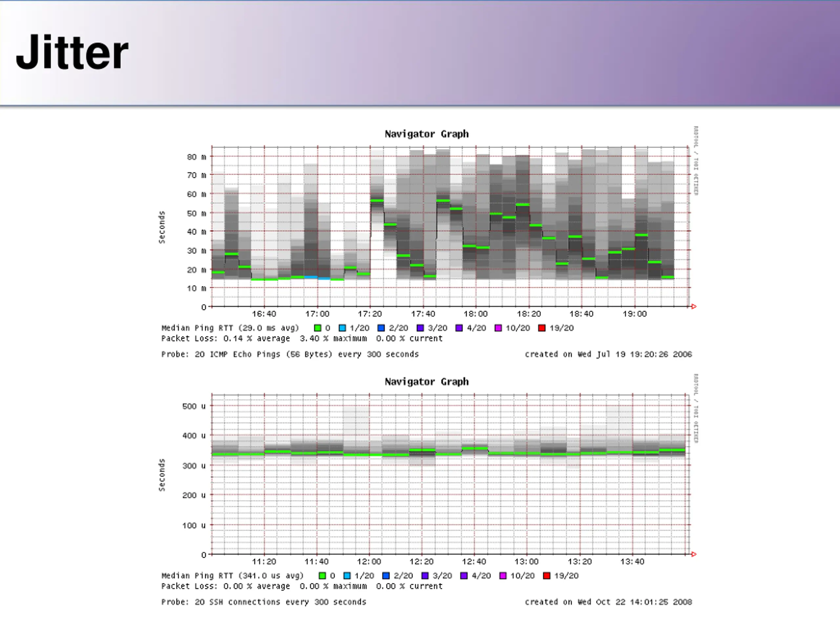This screenshot has height=630, width=840.
Task: Click the bottom Navigator Graph title
Action: [427, 382]
